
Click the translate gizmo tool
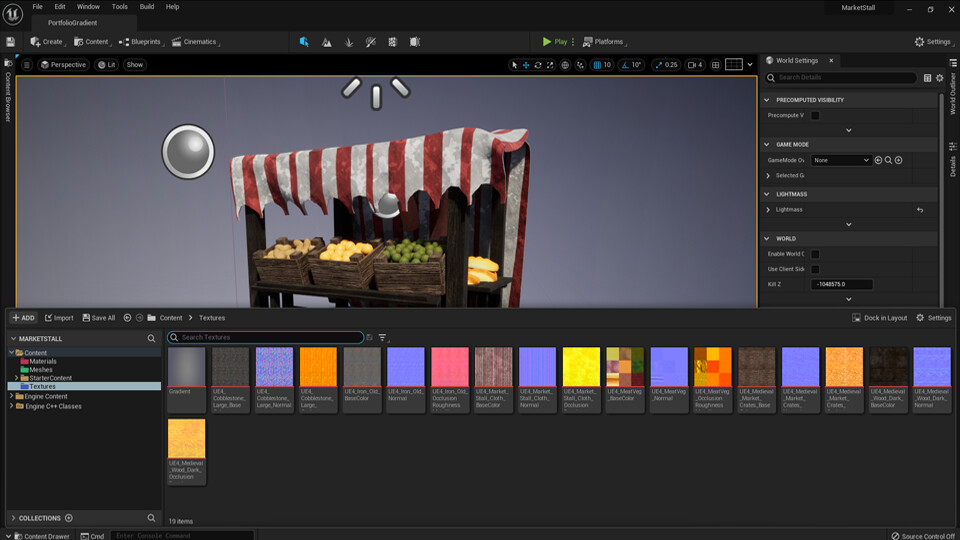[x=526, y=65]
